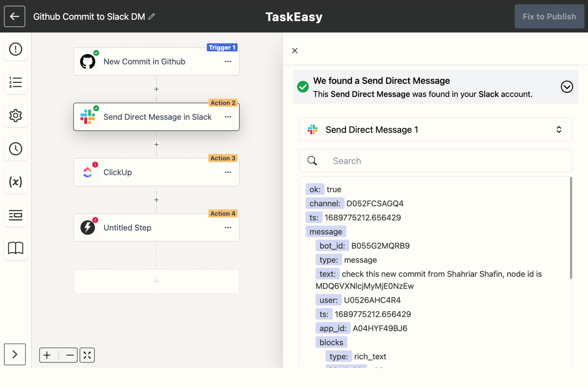
Task: Open the alerts exclamation sidebar icon
Action: 16,49
